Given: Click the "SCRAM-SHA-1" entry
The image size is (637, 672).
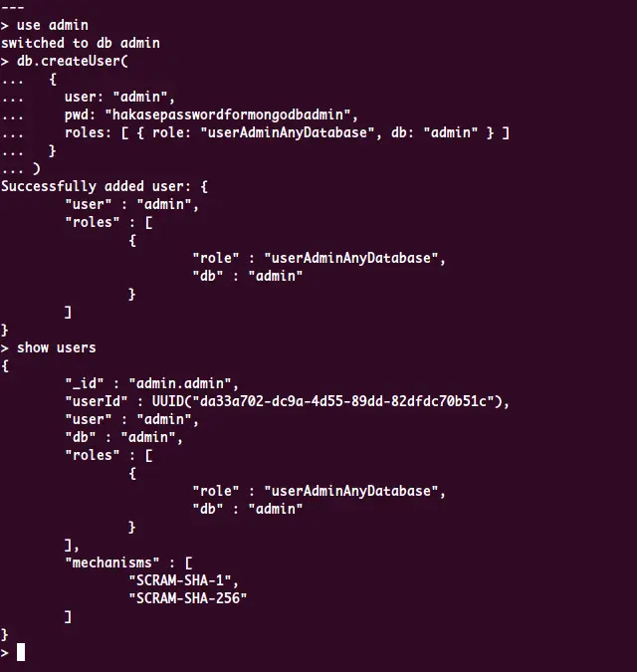Looking at the screenshot, I should [x=180, y=580].
